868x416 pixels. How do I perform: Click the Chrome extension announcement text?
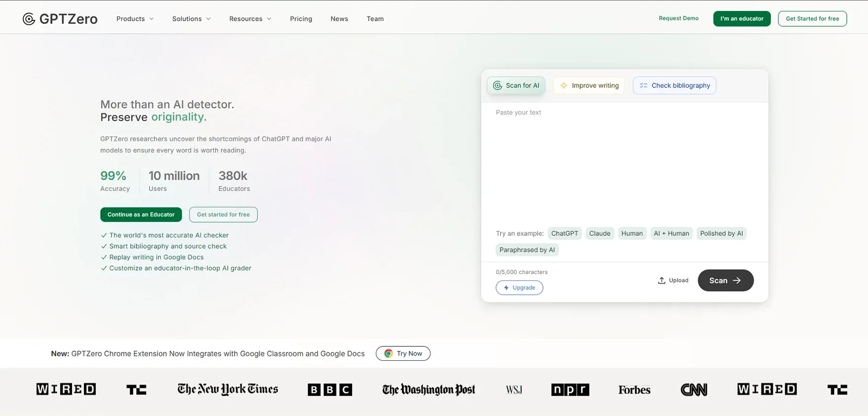208,353
